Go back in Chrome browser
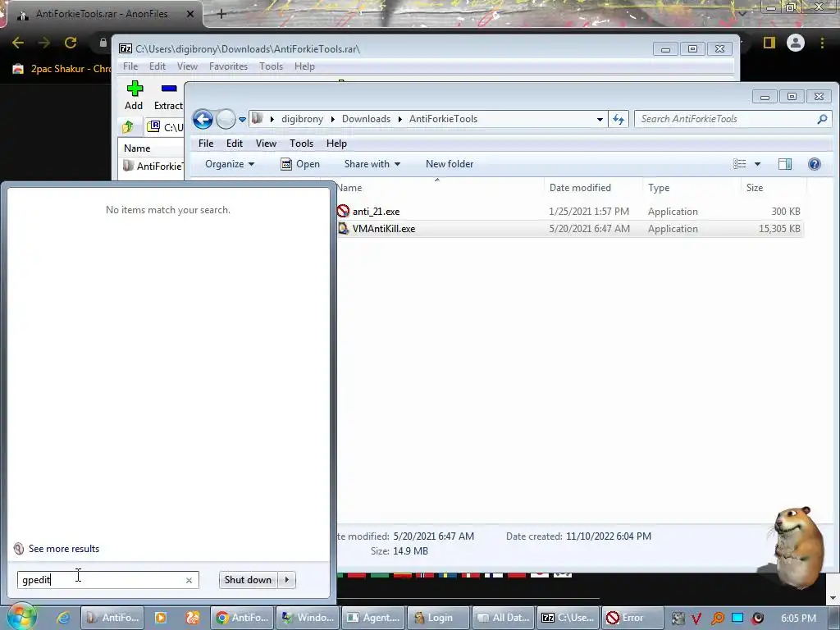The width and height of the screenshot is (840, 630). point(18,43)
